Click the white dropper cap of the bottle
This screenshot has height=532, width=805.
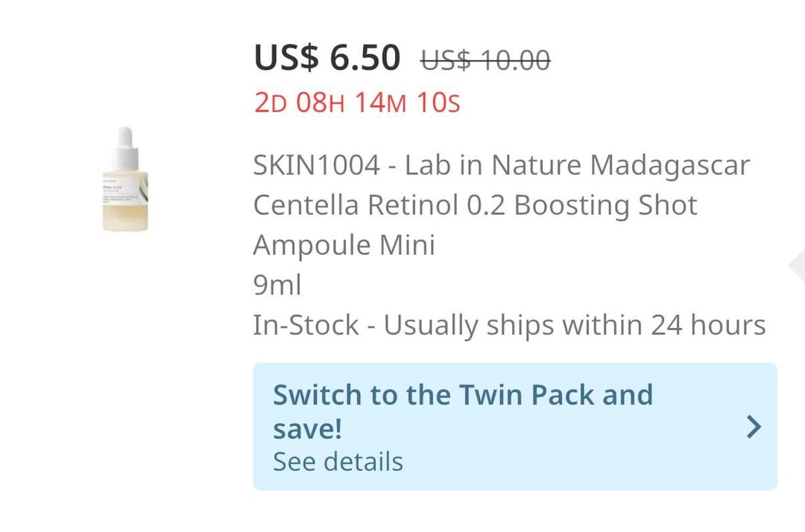tap(125, 144)
